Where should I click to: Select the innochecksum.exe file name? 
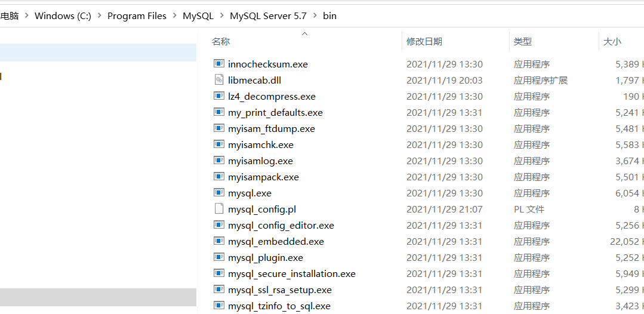point(268,64)
